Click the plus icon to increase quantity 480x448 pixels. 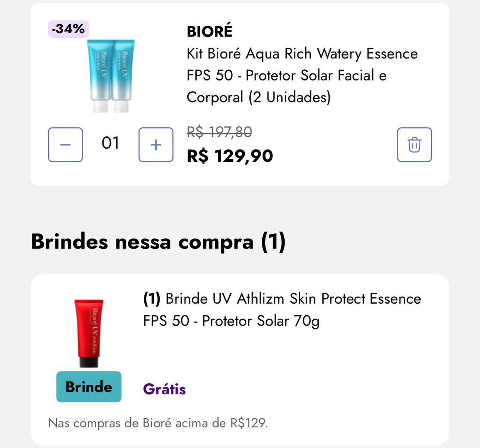coord(156,145)
